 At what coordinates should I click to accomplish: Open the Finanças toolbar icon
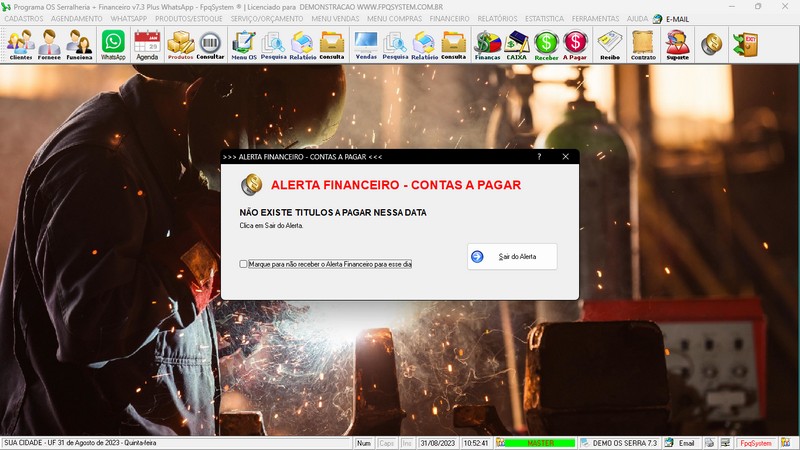(487, 44)
